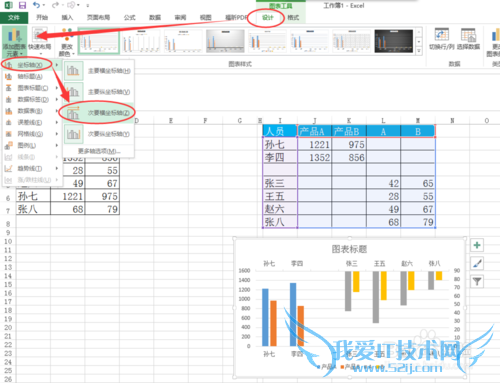Click the Undo arrow icon
The width and height of the screenshot is (500, 383).
[36, 5]
